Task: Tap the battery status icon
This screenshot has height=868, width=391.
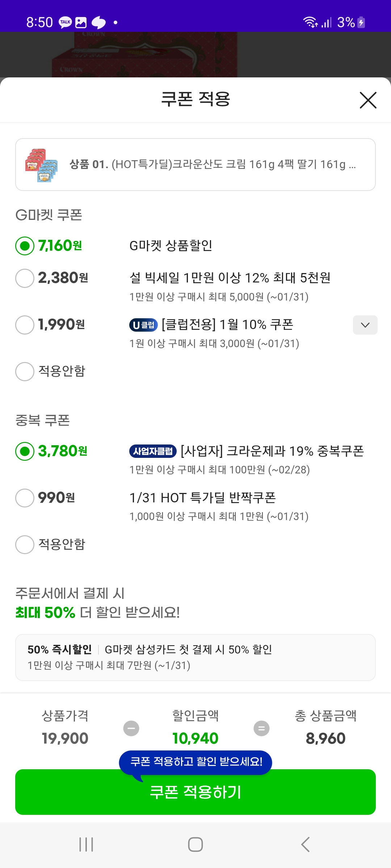Action: [x=361, y=22]
